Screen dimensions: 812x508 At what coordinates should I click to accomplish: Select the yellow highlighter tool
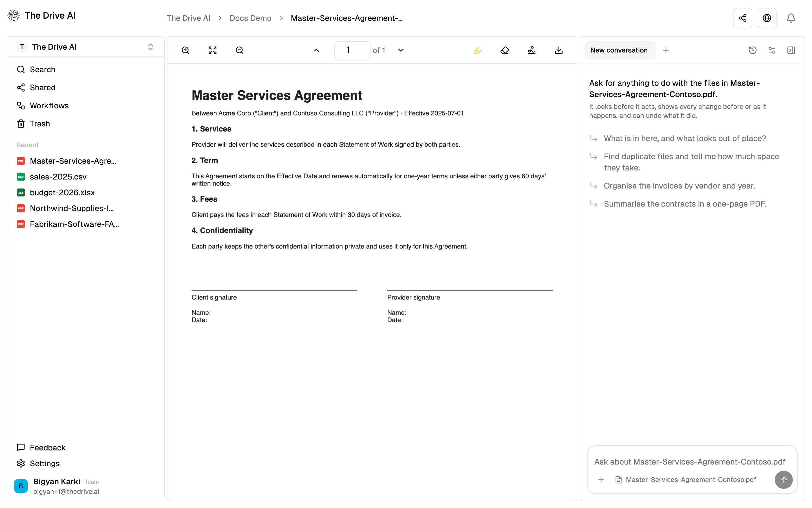coord(477,51)
